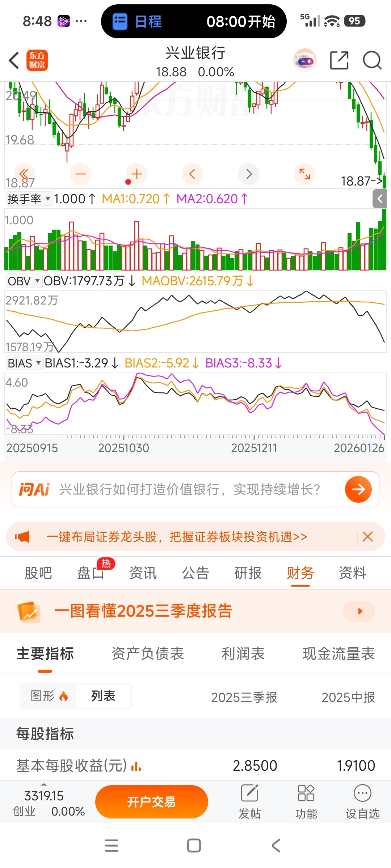Image resolution: width=391 pixels, height=868 pixels.
Task: Submit the 问AI question with orange arrow
Action: pos(358,489)
